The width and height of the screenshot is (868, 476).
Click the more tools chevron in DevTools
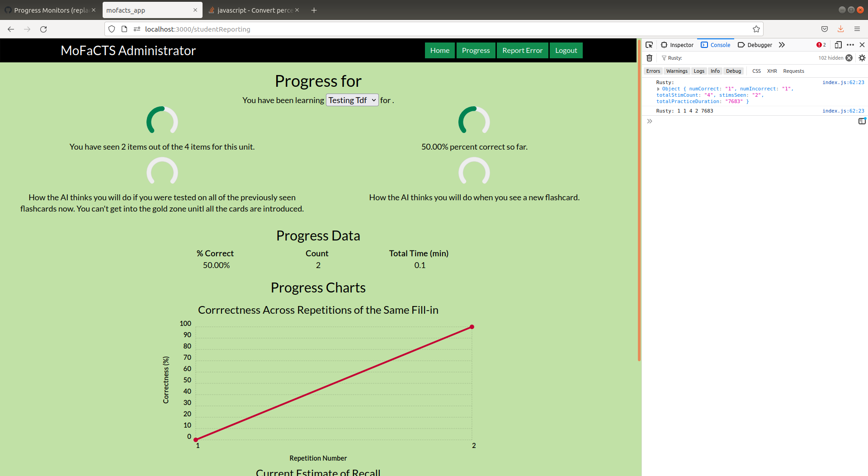[782, 45]
